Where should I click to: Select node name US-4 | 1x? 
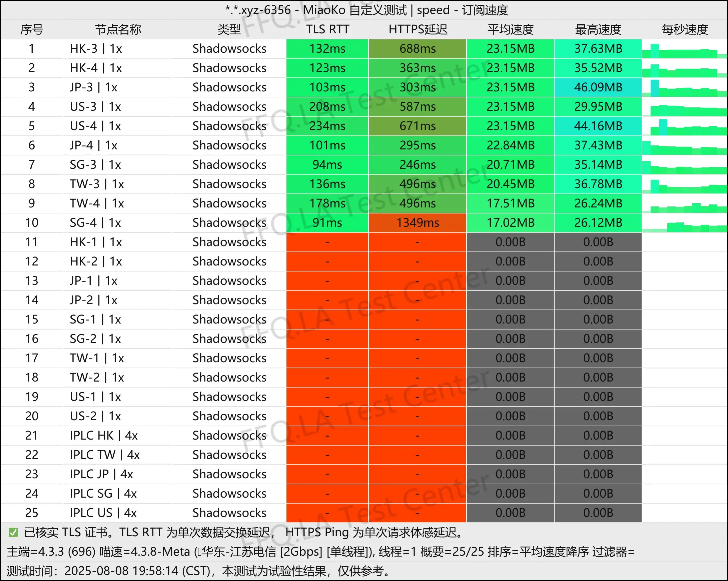(95, 126)
